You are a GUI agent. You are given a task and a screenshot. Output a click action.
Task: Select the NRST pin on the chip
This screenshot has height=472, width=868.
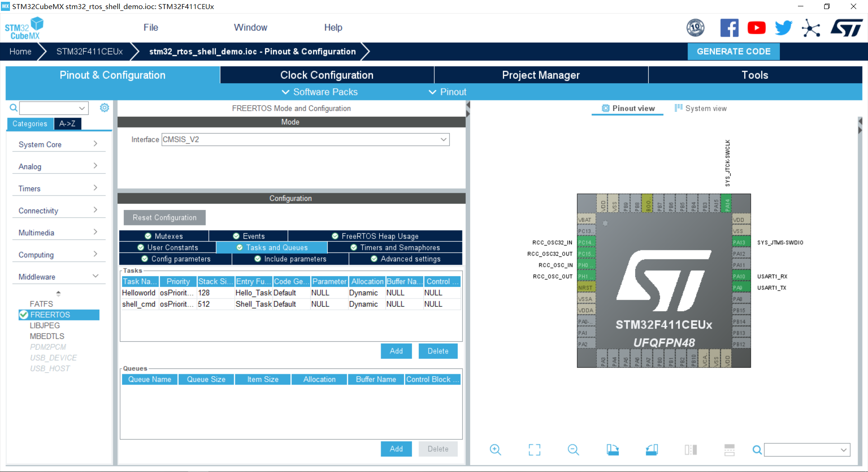586,288
